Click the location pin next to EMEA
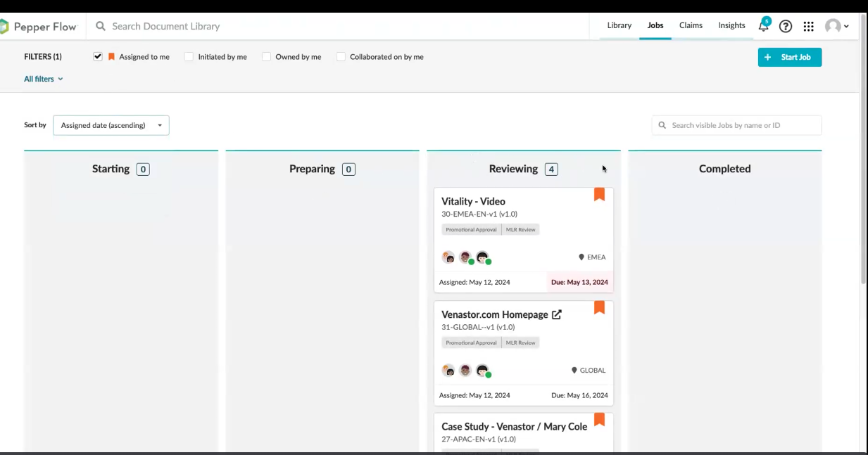The width and height of the screenshot is (868, 455). (x=581, y=257)
